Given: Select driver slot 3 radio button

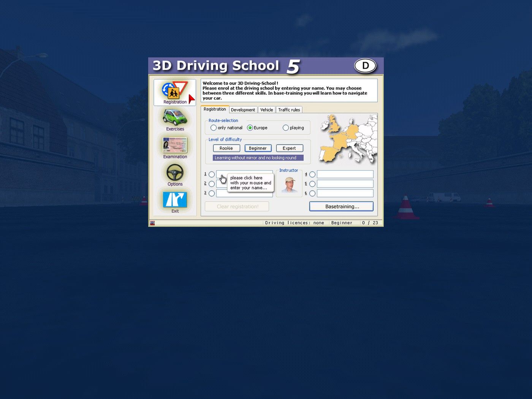Looking at the screenshot, I should tap(212, 193).
